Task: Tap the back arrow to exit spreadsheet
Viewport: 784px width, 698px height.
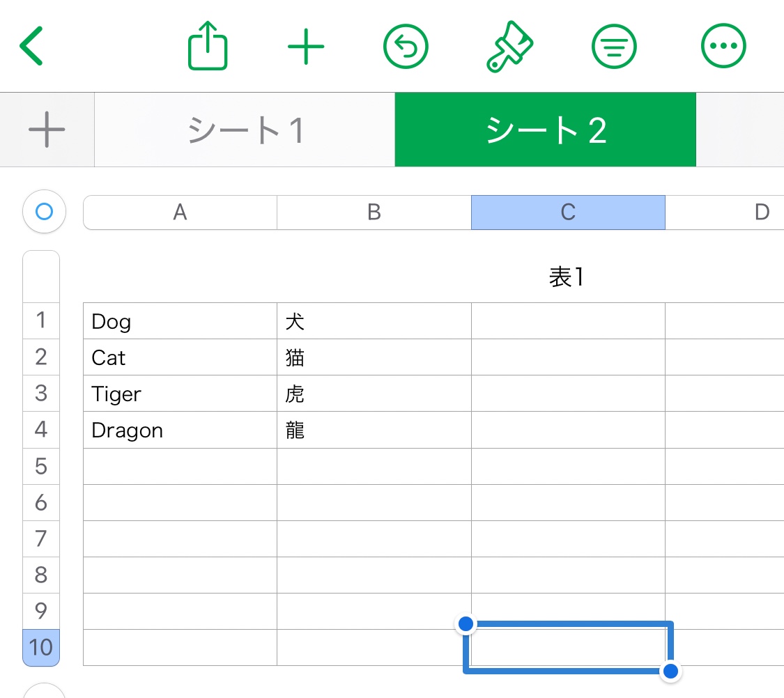Action: point(31,46)
